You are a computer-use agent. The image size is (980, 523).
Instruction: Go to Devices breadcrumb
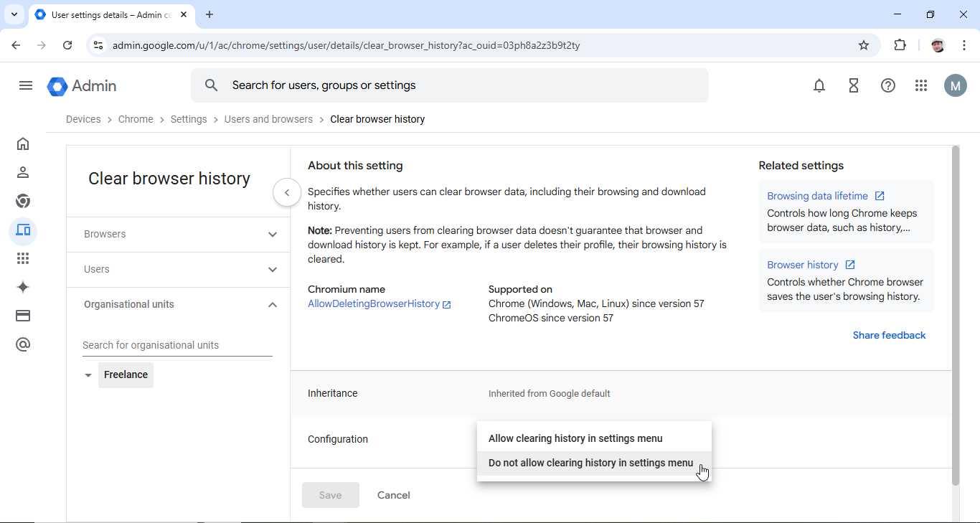[83, 119]
